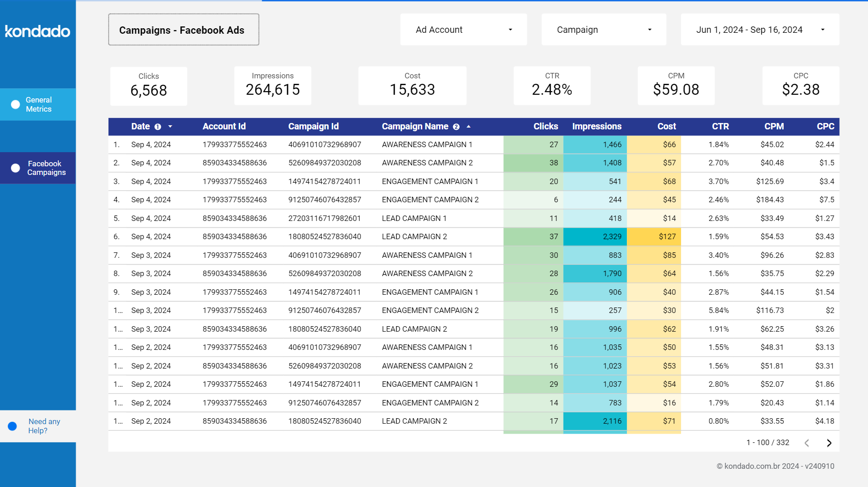Image resolution: width=868 pixels, height=487 pixels.
Task: Toggle the General Metrics sidebar selection
Action: tap(38, 104)
